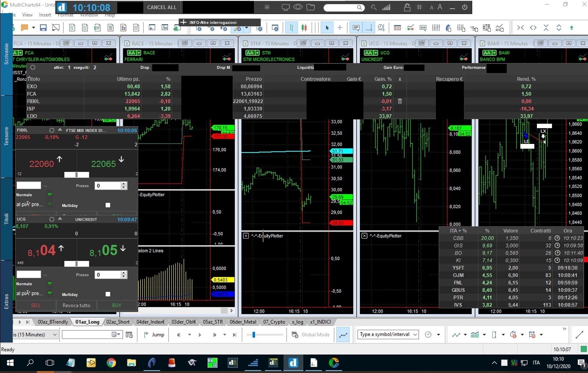Click the BUY button in UCG panel

(x=117, y=305)
